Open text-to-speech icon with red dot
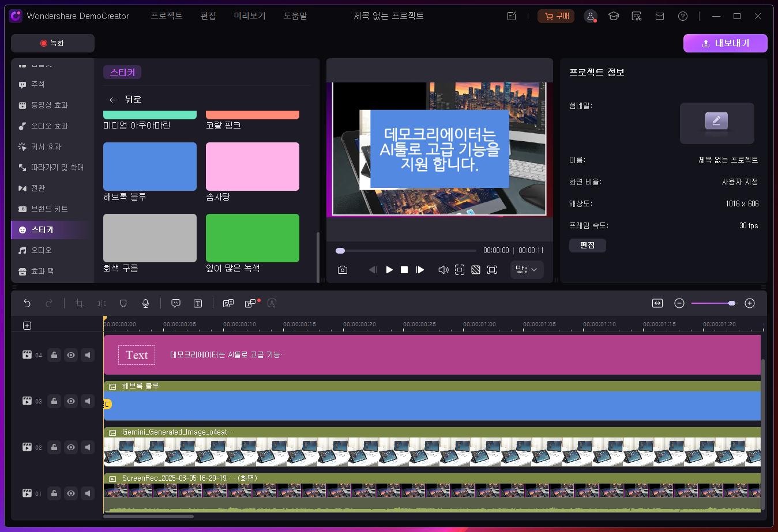The width and height of the screenshot is (778, 532). [250, 303]
